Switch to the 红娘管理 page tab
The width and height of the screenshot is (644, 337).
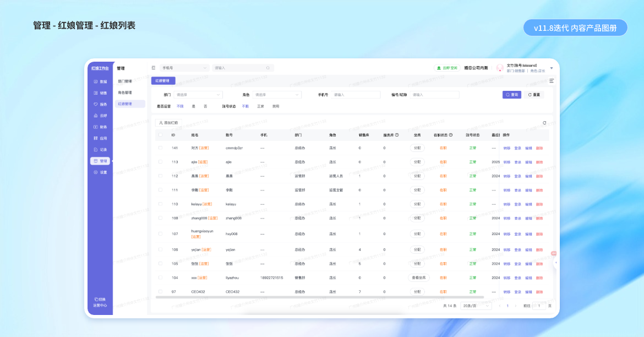point(163,80)
